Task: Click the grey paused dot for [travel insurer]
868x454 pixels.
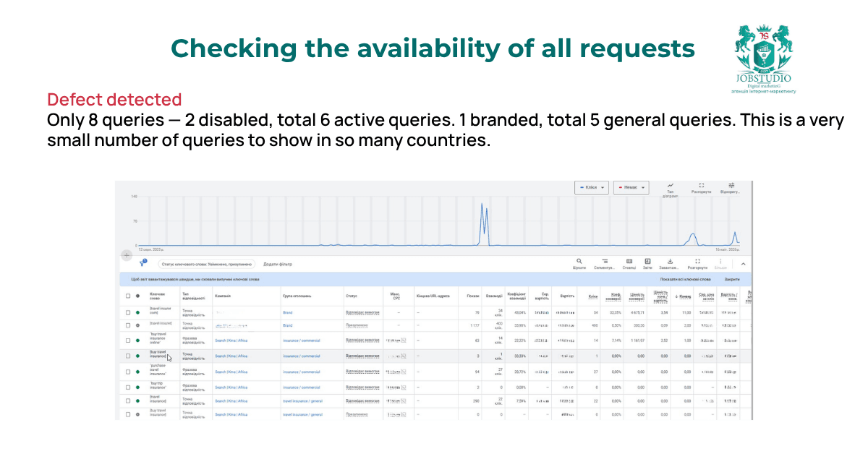Action: coord(137,325)
